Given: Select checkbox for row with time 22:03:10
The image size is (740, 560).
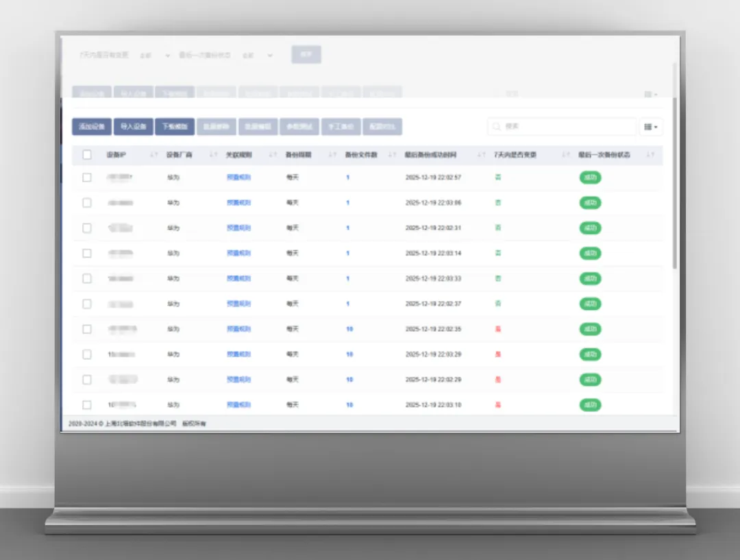Looking at the screenshot, I should click(87, 404).
